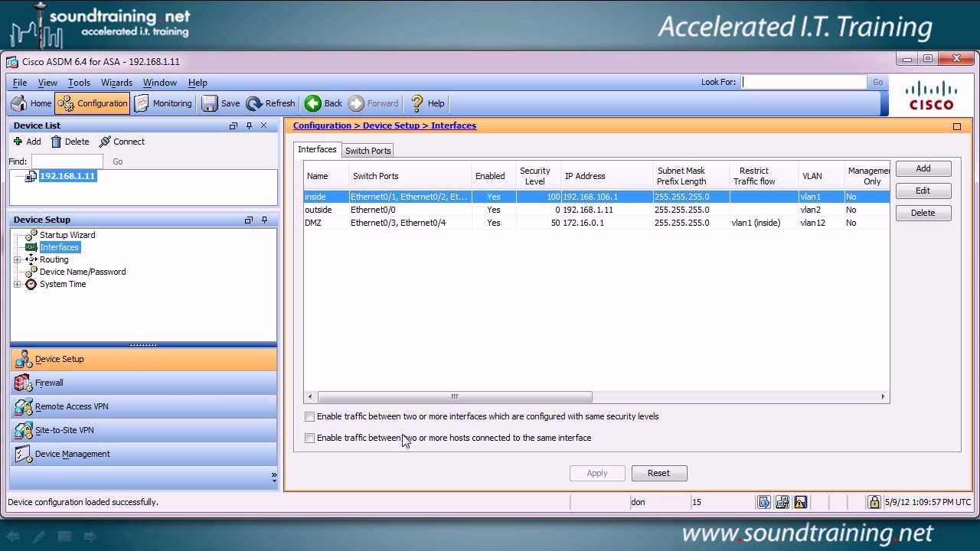
Task: Expand the Routing tree node
Action: 17,260
